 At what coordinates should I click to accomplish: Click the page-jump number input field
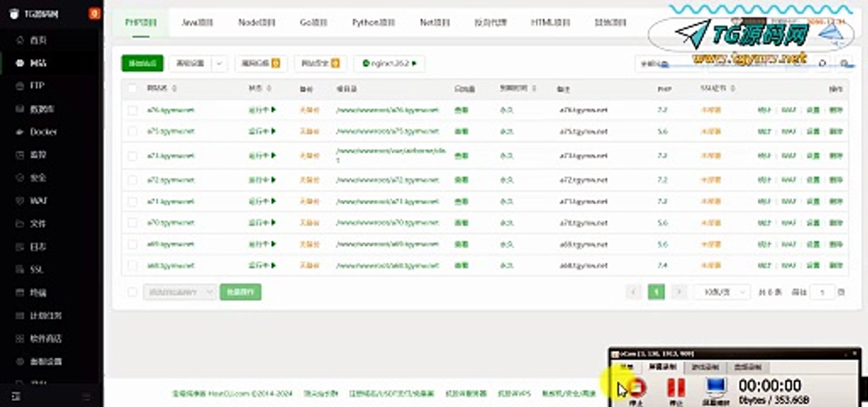point(822,292)
